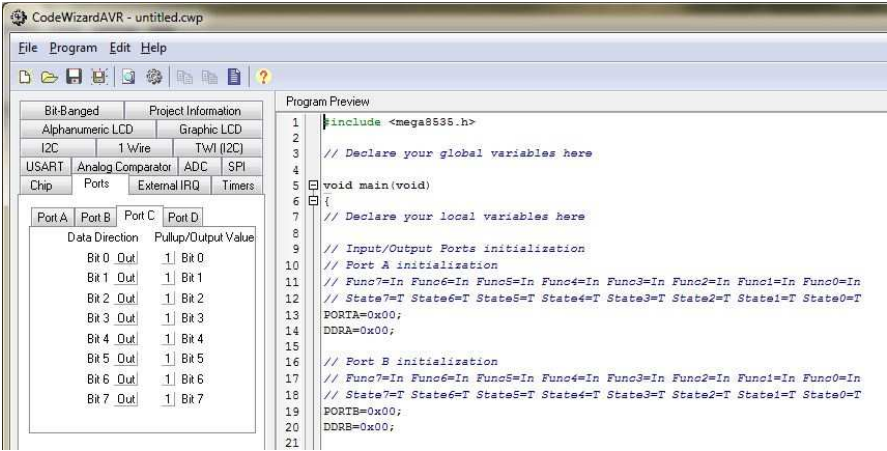Toggle Bit 3 data direction Out

pos(126,319)
